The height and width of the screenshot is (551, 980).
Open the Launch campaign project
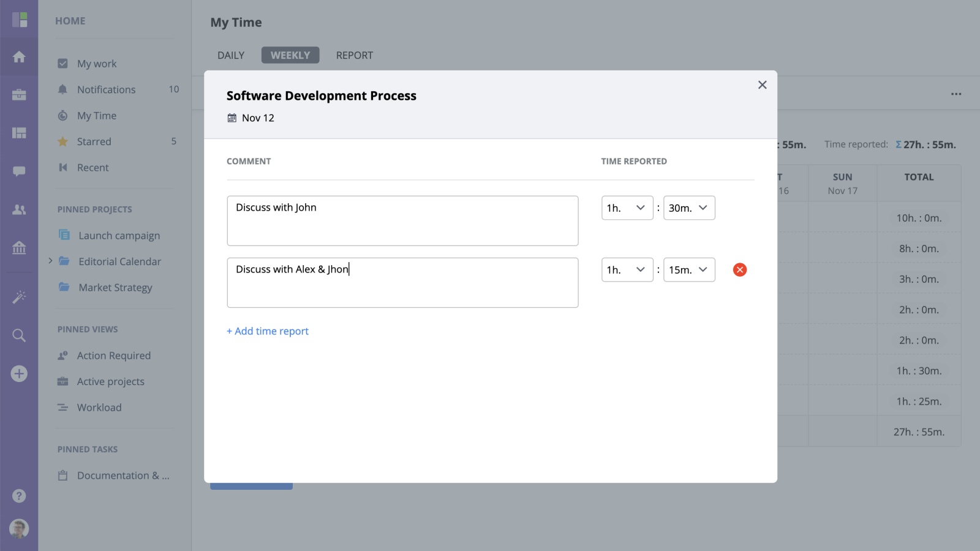point(119,235)
